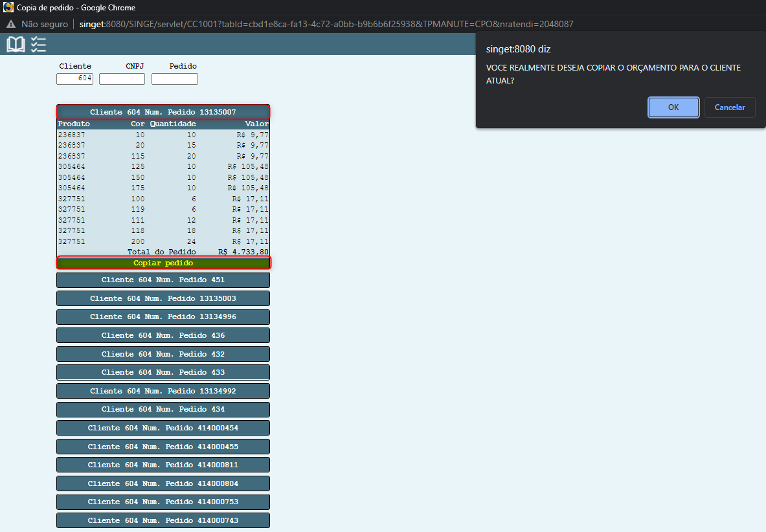Screen dimensions: 766x532
Task: Click the Cliente input field
Action: point(74,79)
